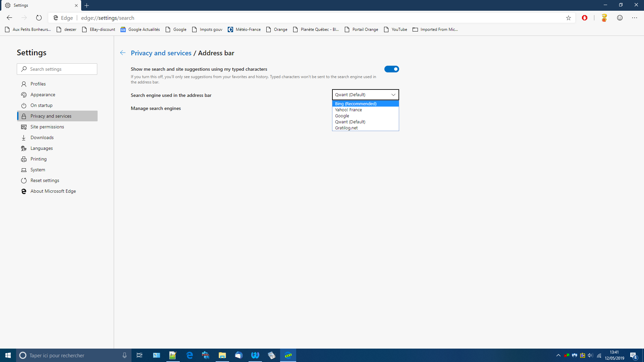Viewport: 644px width, 362px height.
Task: Close the Settings tab
Action: [x=76, y=5]
